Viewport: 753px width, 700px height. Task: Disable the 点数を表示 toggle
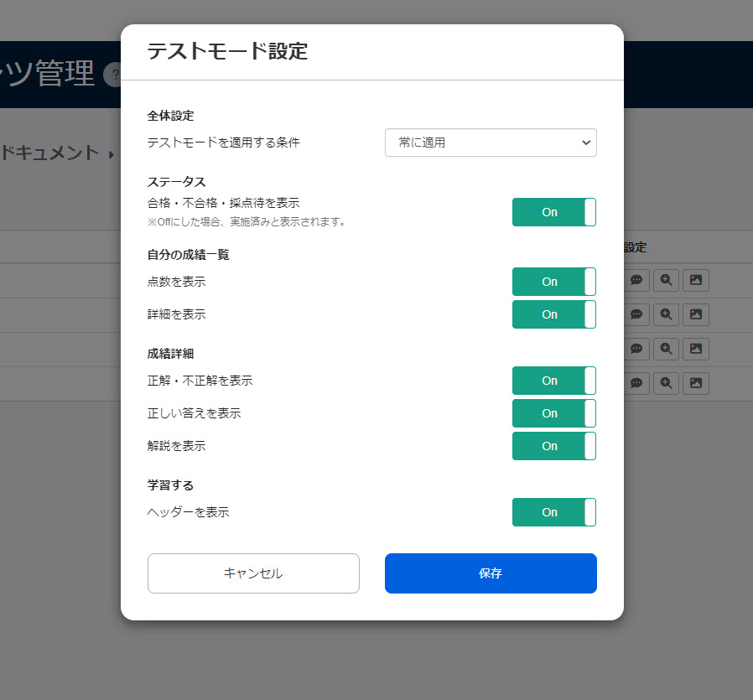(553, 282)
